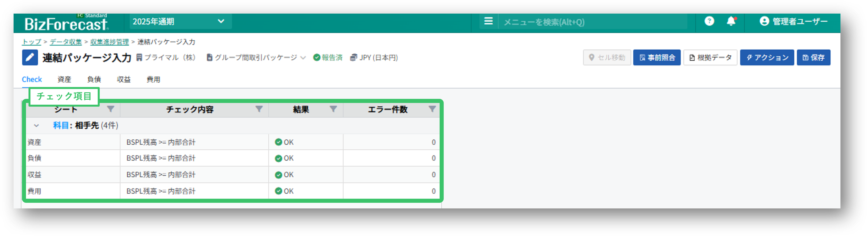Viewport: 868px width, 236px height.
Task: Open the 管理者ユーザー account menu
Action: (793, 21)
